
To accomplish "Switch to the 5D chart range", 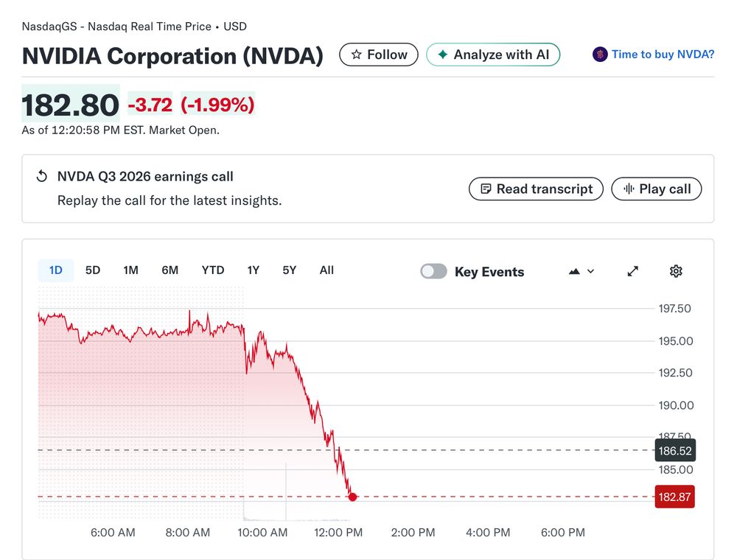I will tap(92, 270).
